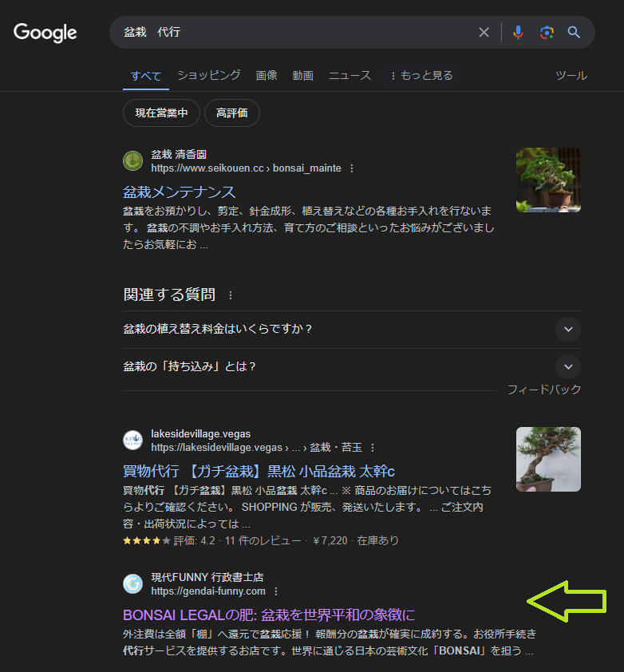Open the ツール search tools
624x672 pixels.
click(571, 76)
